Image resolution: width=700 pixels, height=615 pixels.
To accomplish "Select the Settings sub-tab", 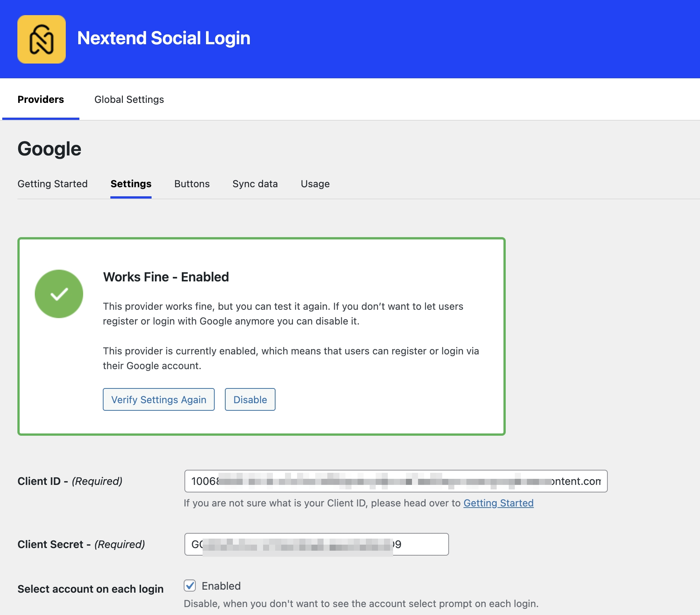I will [131, 184].
